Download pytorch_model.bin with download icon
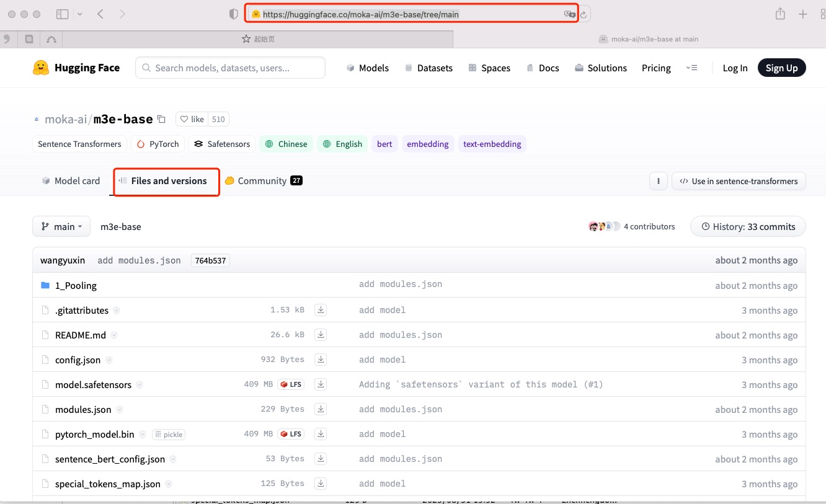The height and width of the screenshot is (504, 826). tap(321, 434)
